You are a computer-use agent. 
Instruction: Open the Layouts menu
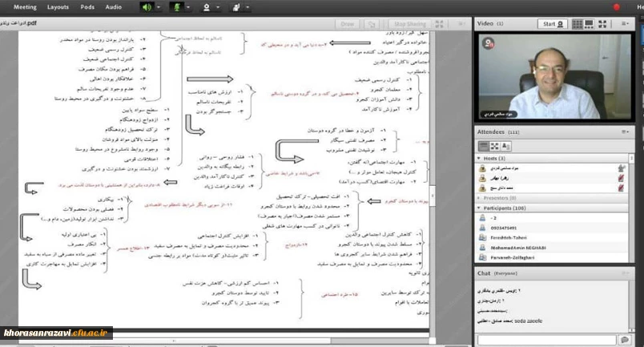pos(58,6)
